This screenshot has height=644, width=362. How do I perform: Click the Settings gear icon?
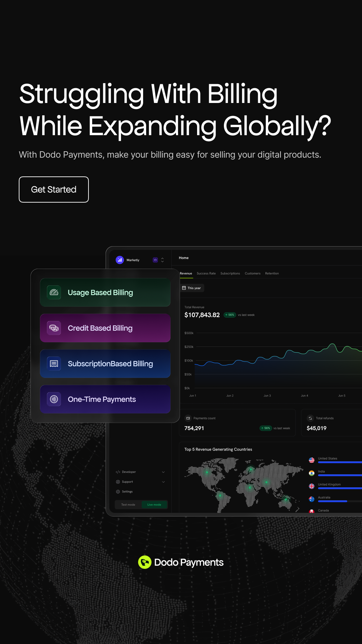point(118,491)
